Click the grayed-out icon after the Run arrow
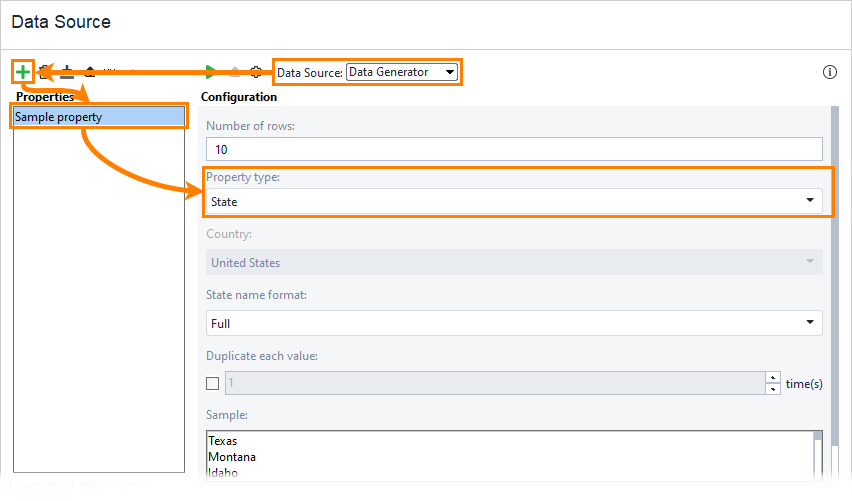This screenshot has width=852, height=501. [x=234, y=72]
